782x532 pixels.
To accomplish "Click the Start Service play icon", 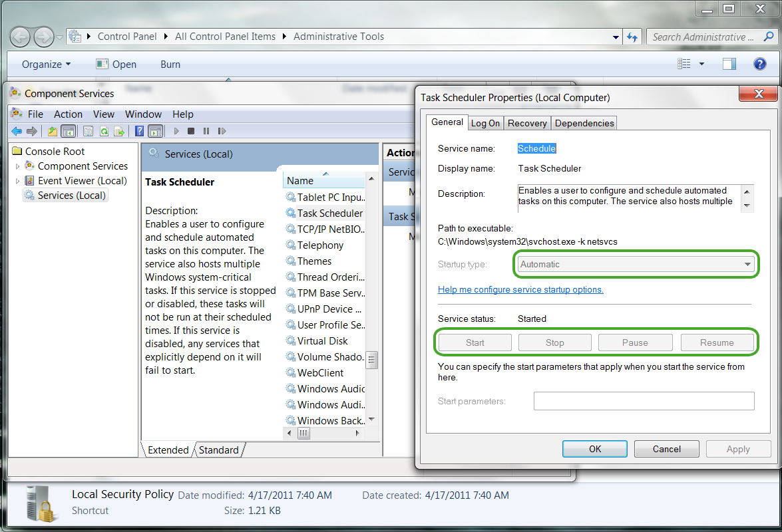I will pyautogui.click(x=176, y=132).
